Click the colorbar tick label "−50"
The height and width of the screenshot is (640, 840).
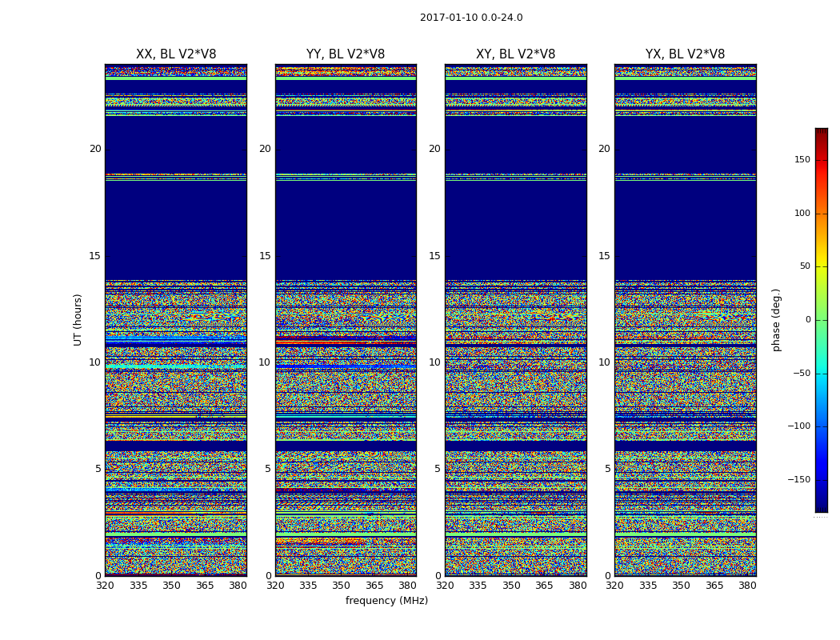click(802, 373)
